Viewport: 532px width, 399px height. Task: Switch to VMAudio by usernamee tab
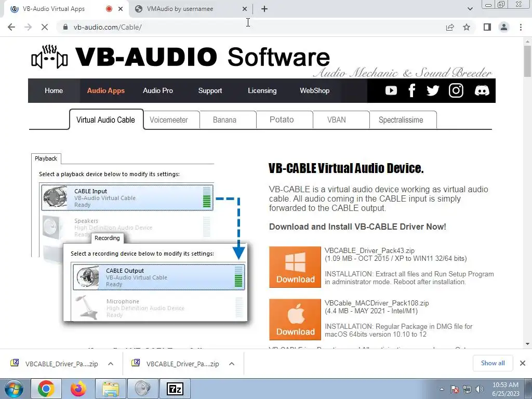pyautogui.click(x=190, y=9)
